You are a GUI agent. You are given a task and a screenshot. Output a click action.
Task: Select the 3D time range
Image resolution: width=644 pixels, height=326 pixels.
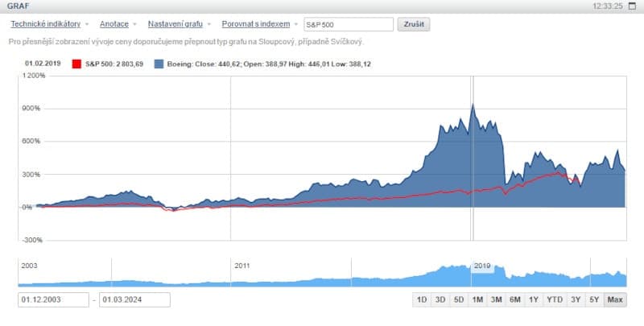click(440, 299)
